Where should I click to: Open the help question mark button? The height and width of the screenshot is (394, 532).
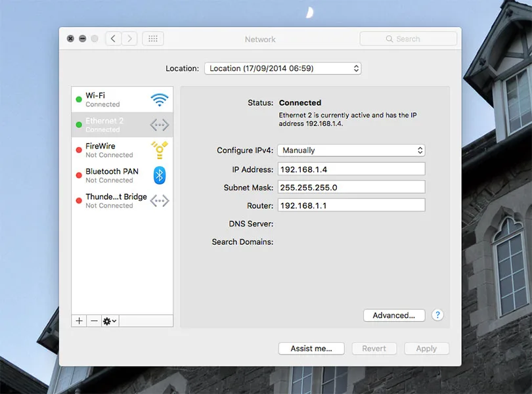click(x=437, y=315)
